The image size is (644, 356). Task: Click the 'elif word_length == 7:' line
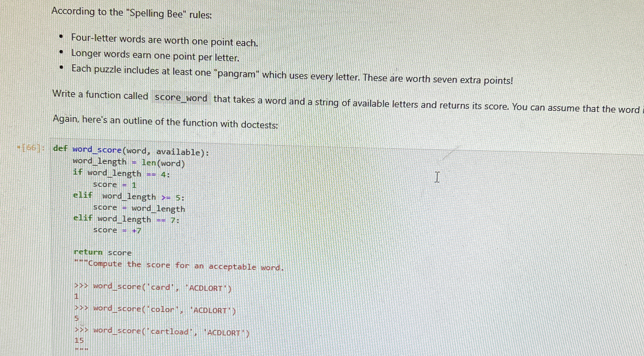coord(126,219)
